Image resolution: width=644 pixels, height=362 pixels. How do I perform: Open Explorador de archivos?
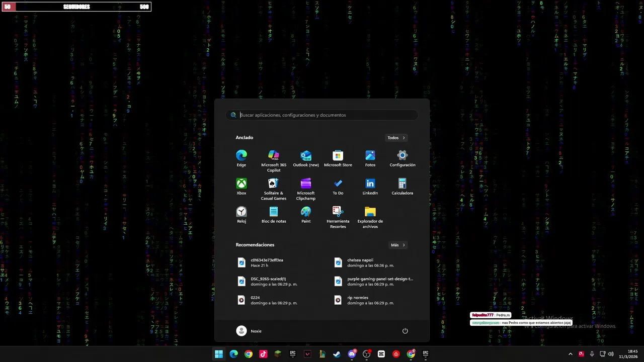[x=370, y=217]
